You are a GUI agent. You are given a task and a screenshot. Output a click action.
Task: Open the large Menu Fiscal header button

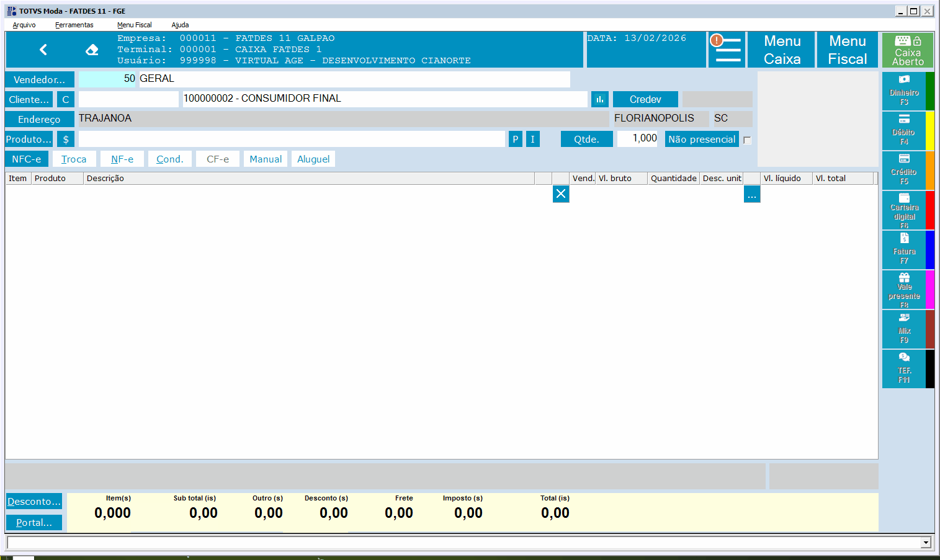click(848, 50)
